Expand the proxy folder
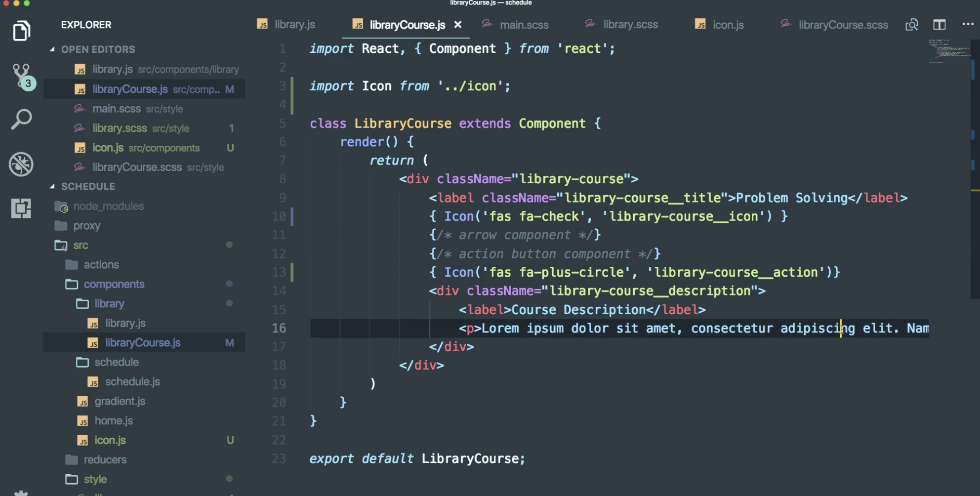Screen dimensions: 980x496 [78, 226]
